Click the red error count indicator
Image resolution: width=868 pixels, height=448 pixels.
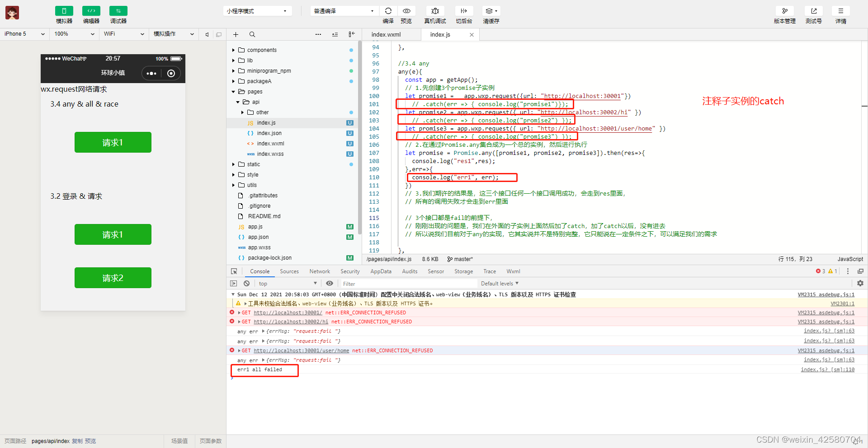point(821,271)
